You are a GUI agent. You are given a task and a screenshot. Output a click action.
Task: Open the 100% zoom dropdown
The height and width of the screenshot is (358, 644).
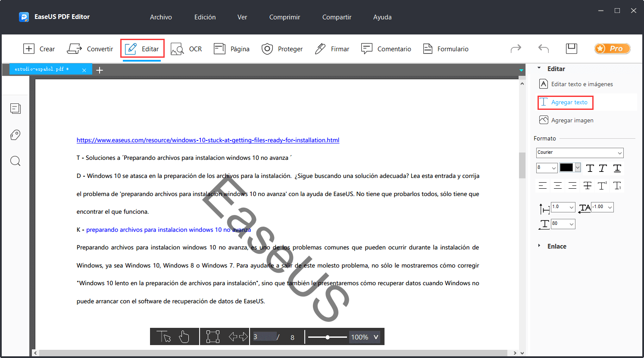pos(365,337)
